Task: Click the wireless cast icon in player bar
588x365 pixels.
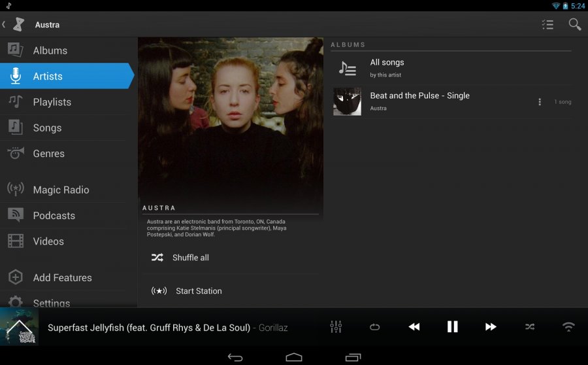Action: (x=568, y=326)
